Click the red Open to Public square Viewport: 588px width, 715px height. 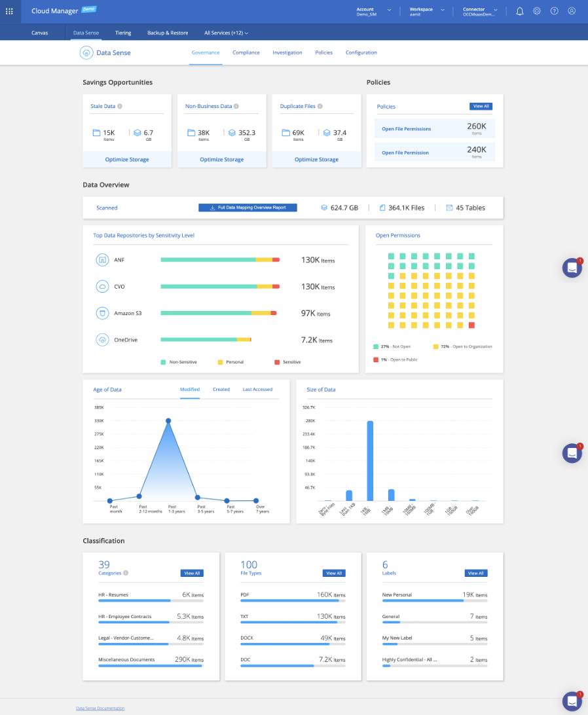[x=471, y=325]
